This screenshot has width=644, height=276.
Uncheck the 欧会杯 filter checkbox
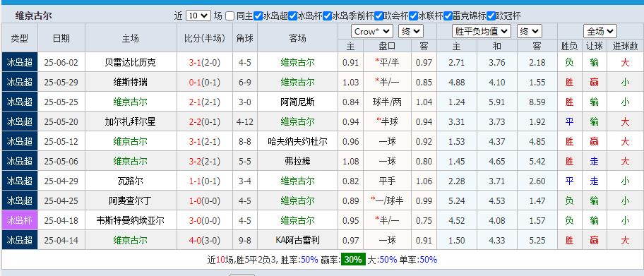[x=378, y=16]
